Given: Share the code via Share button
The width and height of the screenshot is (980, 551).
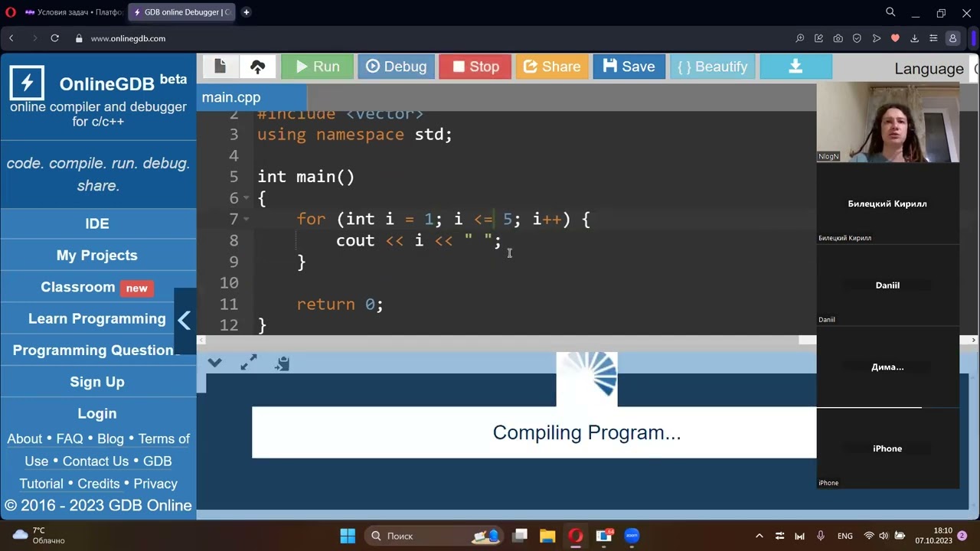Looking at the screenshot, I should [551, 67].
